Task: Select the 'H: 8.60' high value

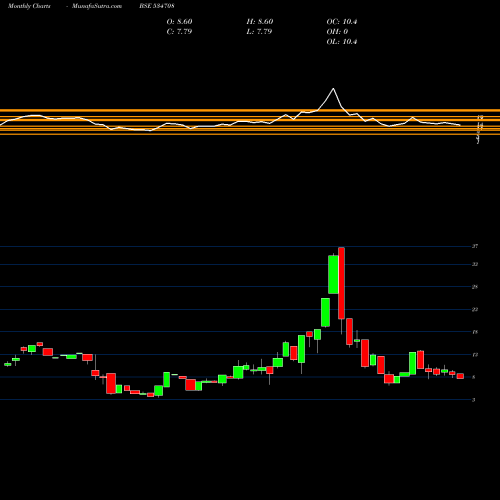Action: [x=260, y=22]
